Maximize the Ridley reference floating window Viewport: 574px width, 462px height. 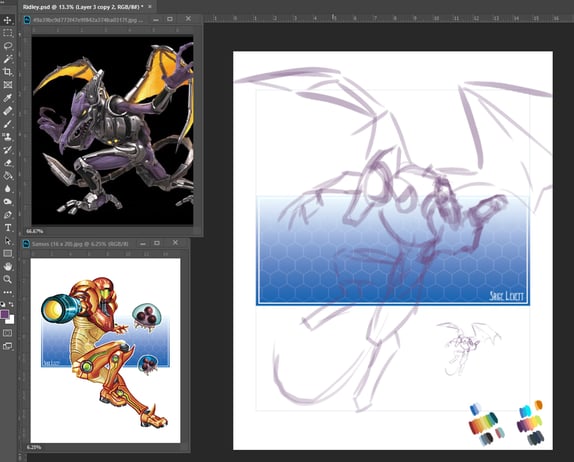pyautogui.click(x=170, y=19)
